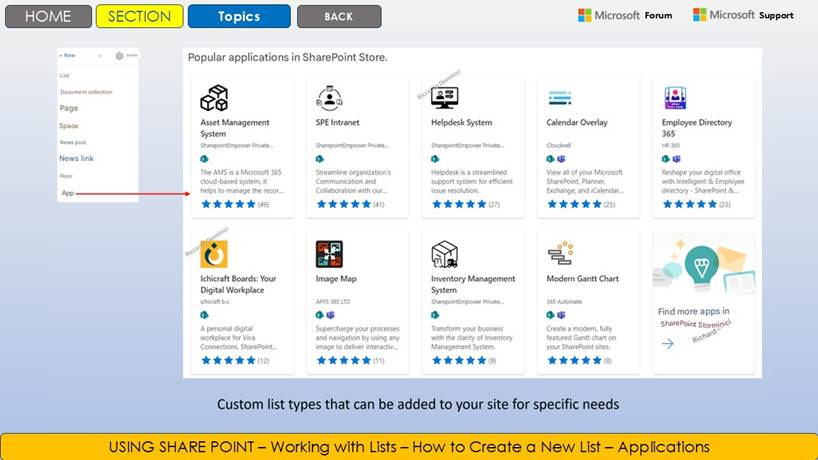
Task: Click the BACK button
Action: [x=339, y=16]
